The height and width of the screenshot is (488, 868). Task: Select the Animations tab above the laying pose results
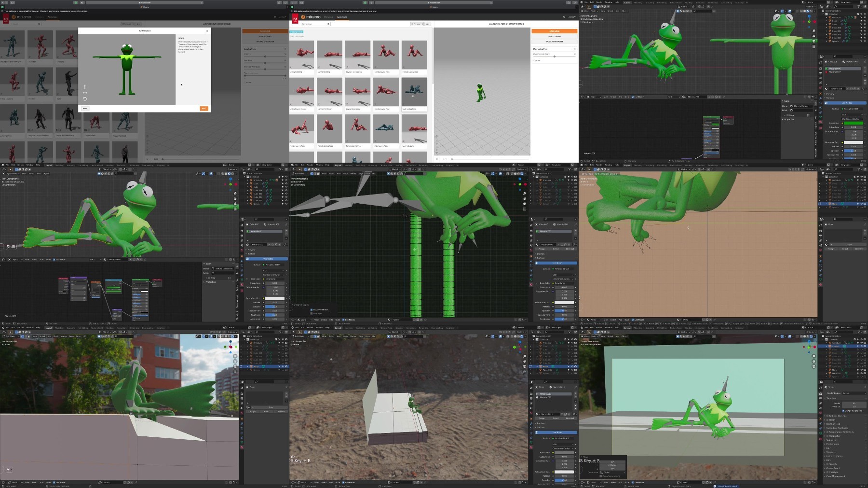(342, 17)
